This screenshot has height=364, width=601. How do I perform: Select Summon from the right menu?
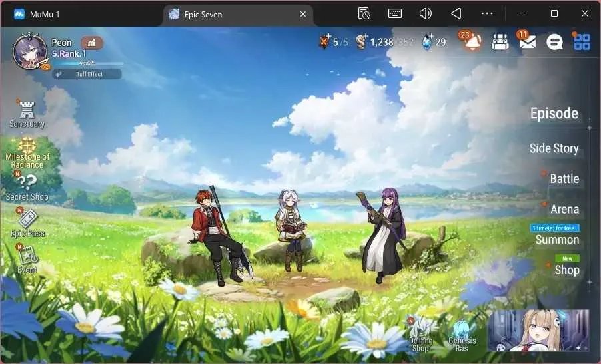tap(557, 240)
